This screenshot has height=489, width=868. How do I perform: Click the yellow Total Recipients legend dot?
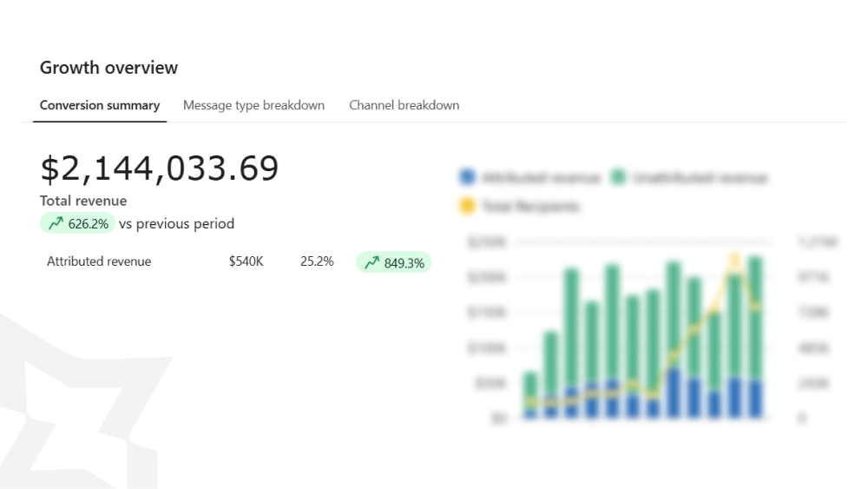pos(467,207)
